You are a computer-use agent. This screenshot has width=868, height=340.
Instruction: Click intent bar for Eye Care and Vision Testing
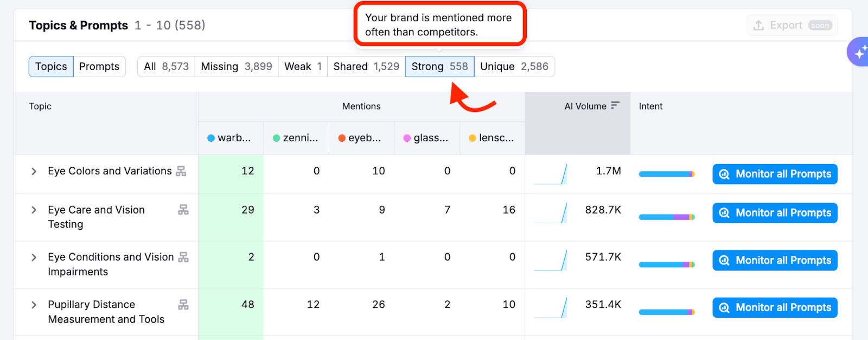[667, 217]
